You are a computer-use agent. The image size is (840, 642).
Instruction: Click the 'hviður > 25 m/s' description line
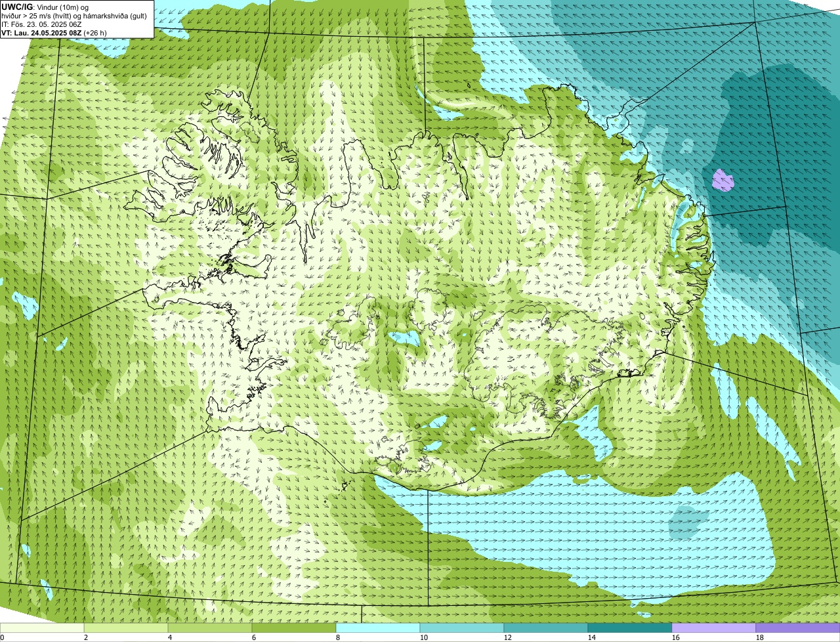pyautogui.click(x=74, y=16)
